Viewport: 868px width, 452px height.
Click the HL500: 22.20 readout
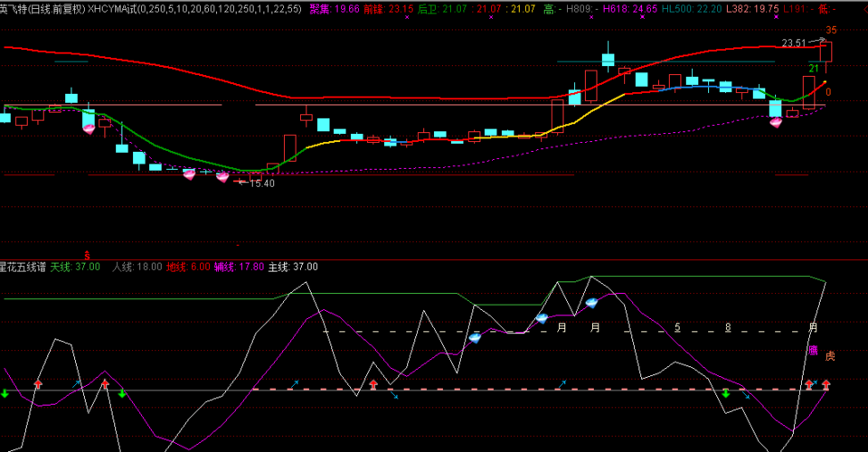[x=692, y=9]
